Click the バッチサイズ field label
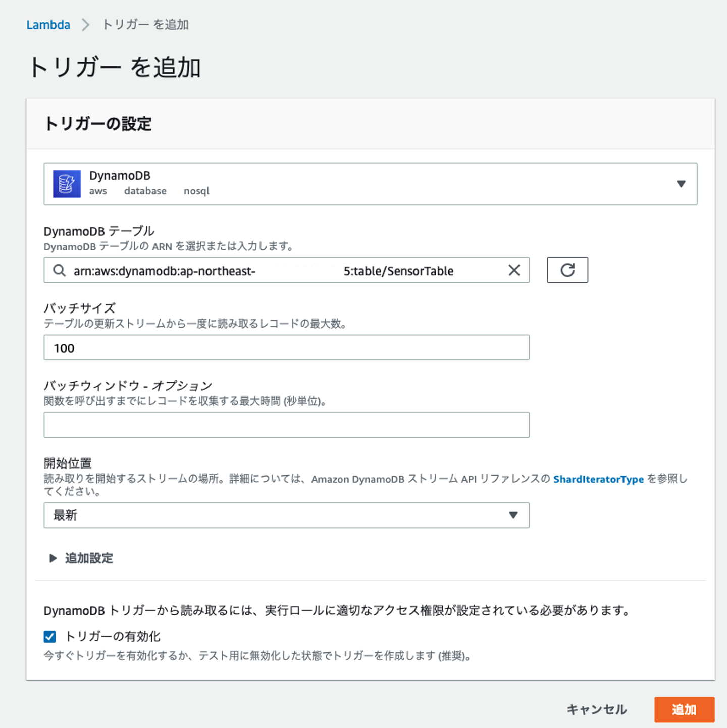The height and width of the screenshot is (728, 727). click(x=80, y=308)
